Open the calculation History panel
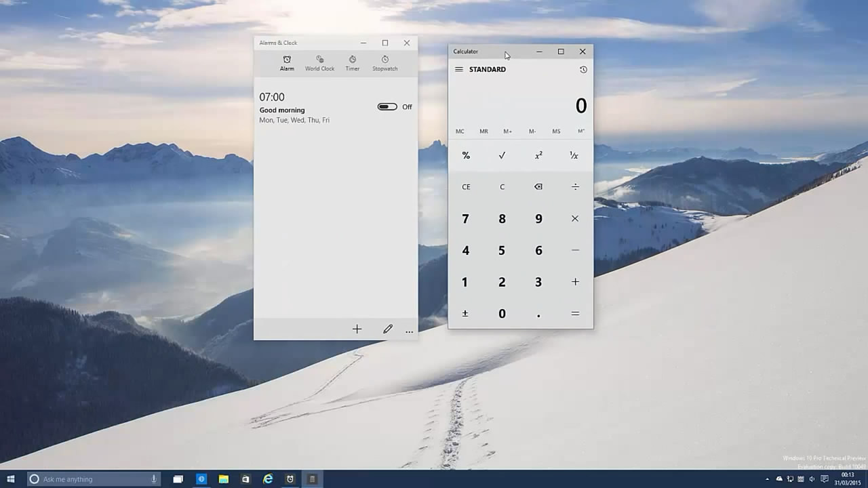The height and width of the screenshot is (488, 868). 582,69
